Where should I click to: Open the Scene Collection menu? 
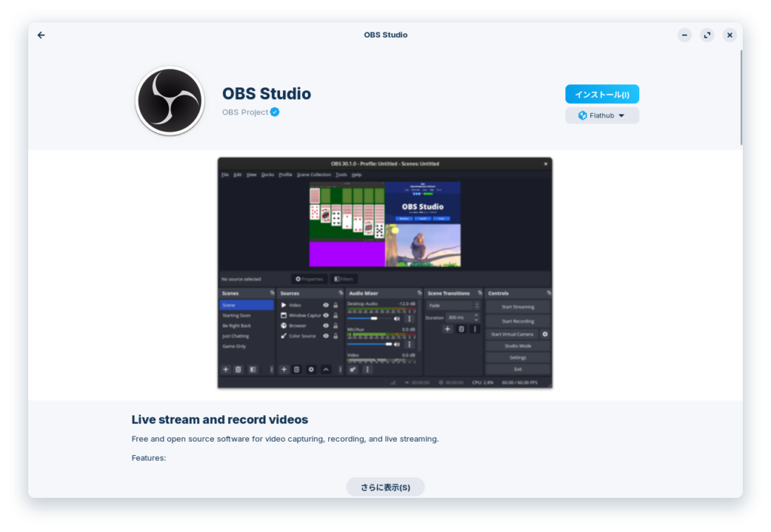(313, 175)
